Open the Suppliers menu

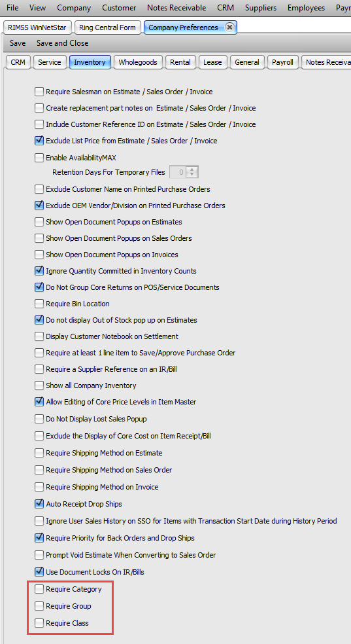261,8
